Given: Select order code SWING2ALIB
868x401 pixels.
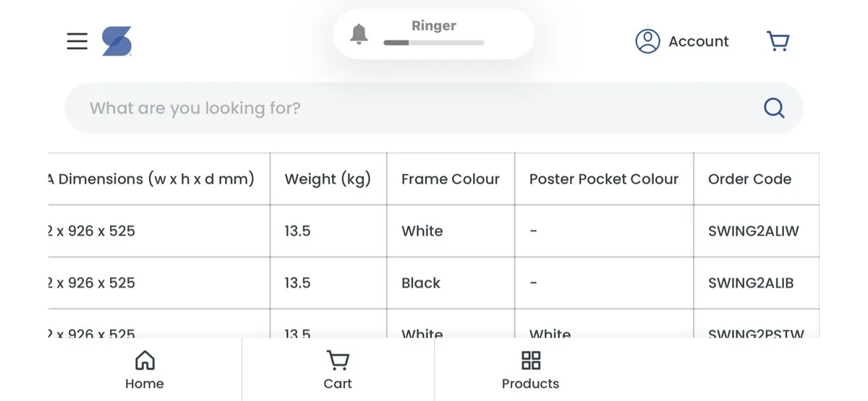Looking at the screenshot, I should pyautogui.click(x=751, y=283).
